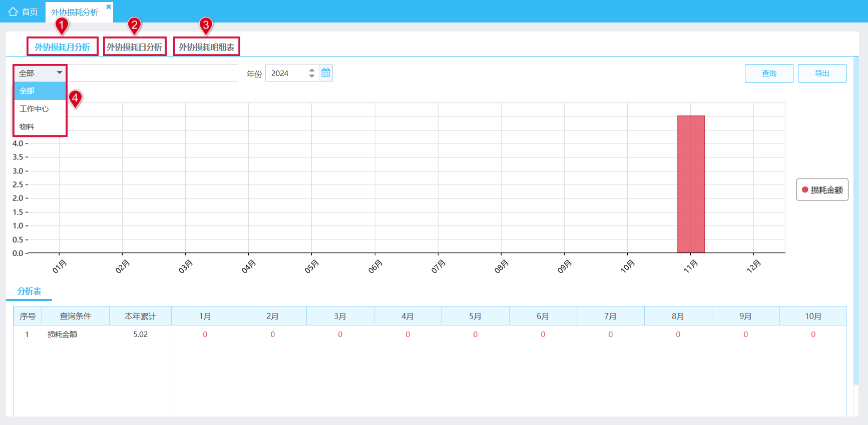Click the 5.02 cumulative value cell
This screenshot has width=868, height=425.
tap(140, 334)
